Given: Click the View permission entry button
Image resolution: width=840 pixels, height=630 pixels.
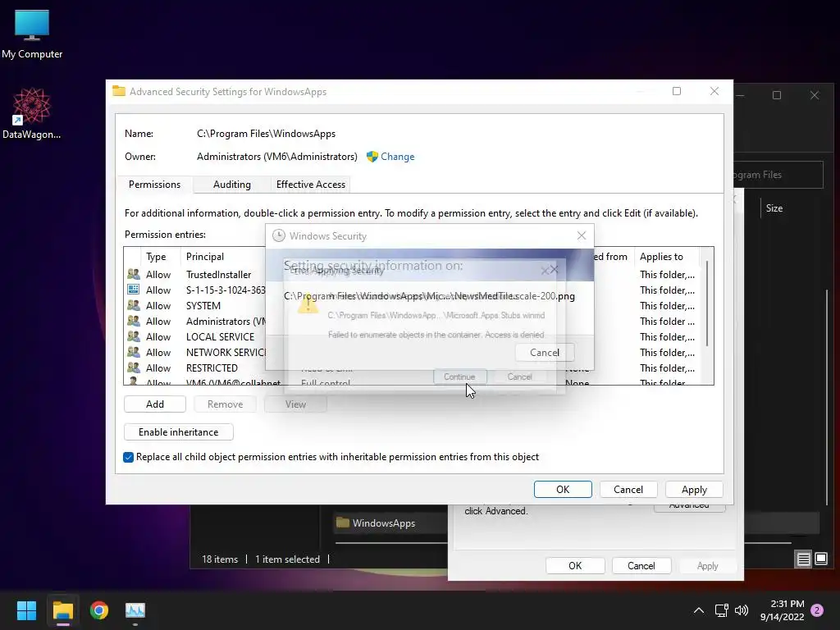Looking at the screenshot, I should (x=295, y=404).
